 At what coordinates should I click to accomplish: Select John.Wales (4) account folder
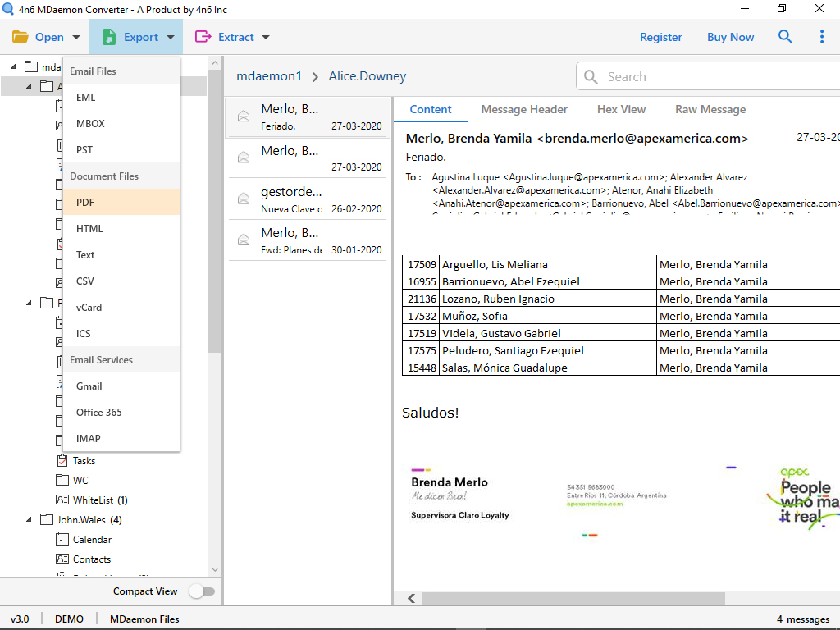click(89, 519)
